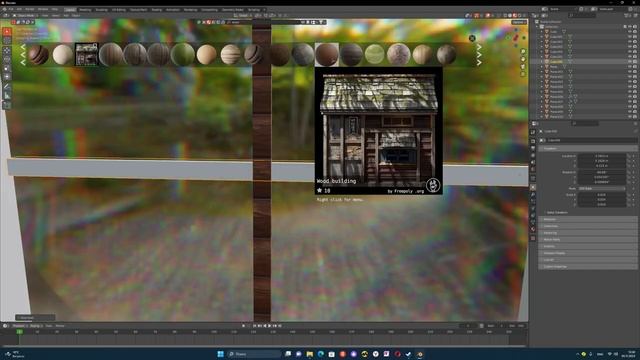640x360 pixels.
Task: Lock the Location X value
Action: [629, 156]
